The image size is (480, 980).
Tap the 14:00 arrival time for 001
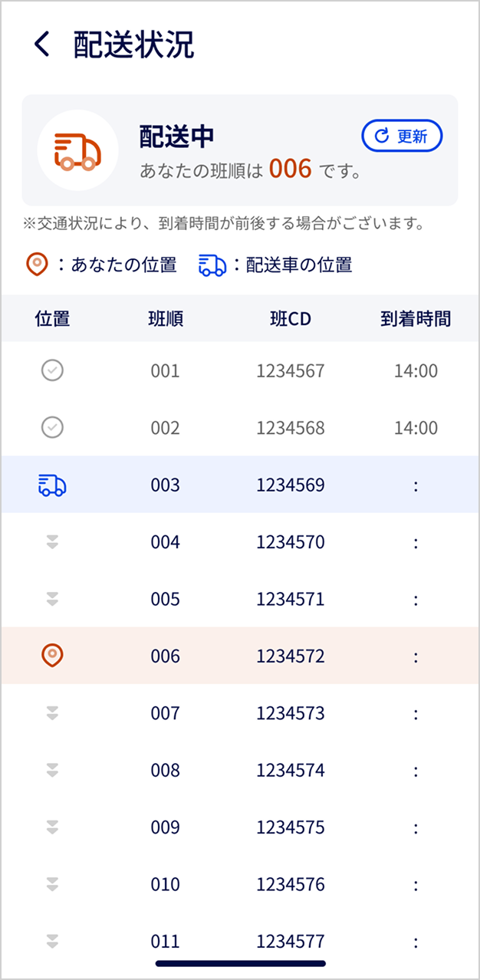click(x=416, y=371)
